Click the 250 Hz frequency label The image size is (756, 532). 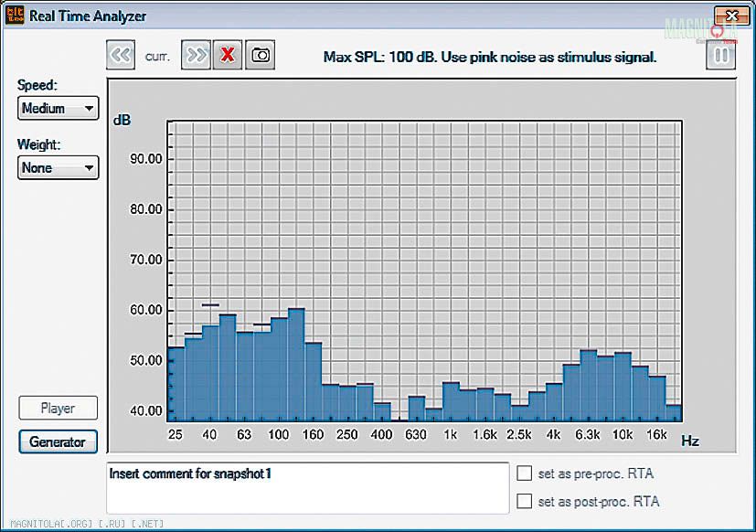coord(347,434)
